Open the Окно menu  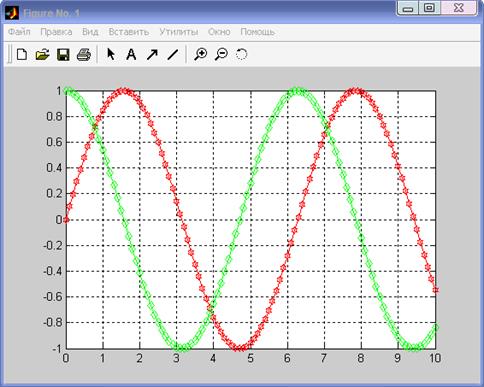click(219, 32)
